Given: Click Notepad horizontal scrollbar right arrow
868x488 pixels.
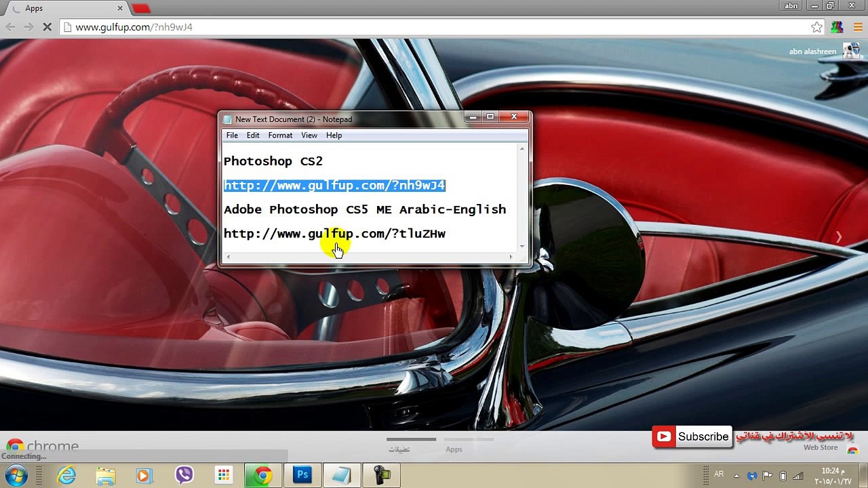Looking at the screenshot, I should (x=511, y=257).
